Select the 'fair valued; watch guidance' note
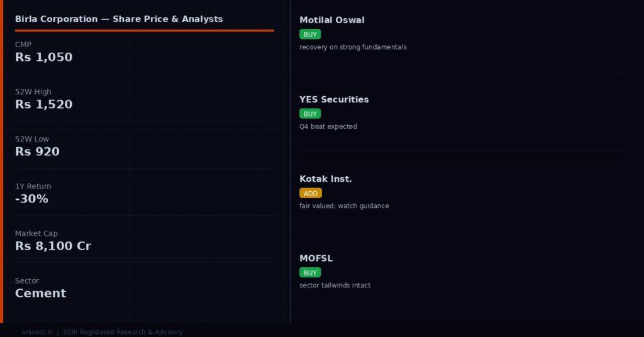644x337 pixels. point(344,206)
